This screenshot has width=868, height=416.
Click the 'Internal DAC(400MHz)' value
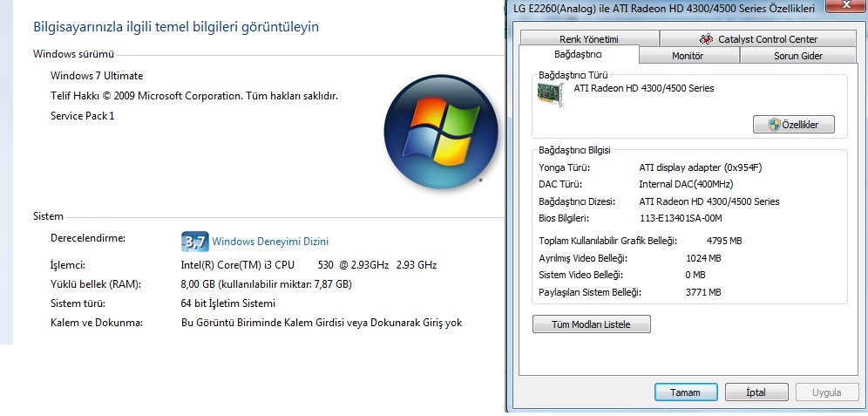687,185
